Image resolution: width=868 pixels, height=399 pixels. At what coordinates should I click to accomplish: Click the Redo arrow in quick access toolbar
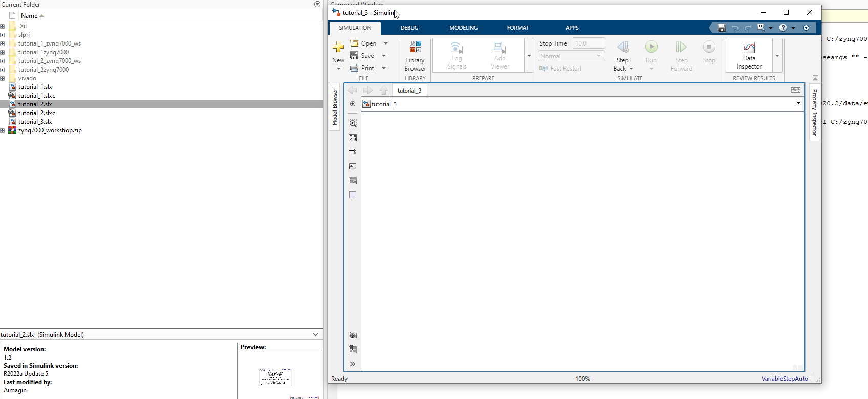(748, 28)
